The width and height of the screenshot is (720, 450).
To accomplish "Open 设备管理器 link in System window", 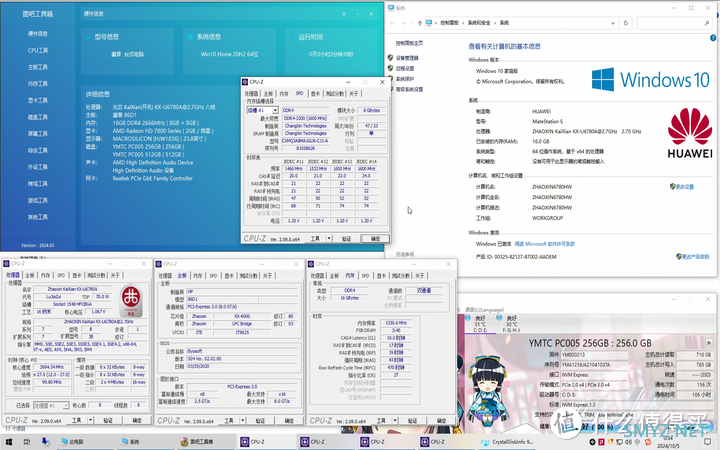I will pyautogui.click(x=407, y=58).
